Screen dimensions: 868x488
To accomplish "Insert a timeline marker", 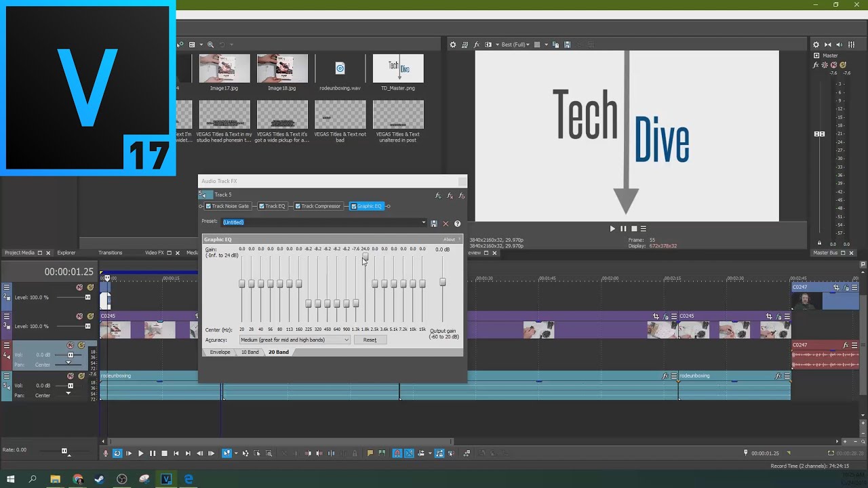I will point(370,453).
